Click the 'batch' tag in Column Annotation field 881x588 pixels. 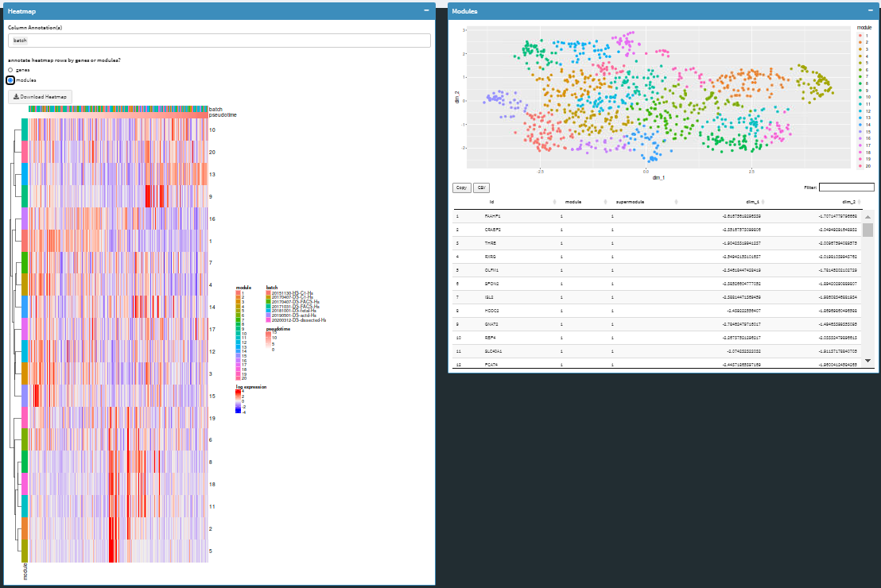coord(20,41)
